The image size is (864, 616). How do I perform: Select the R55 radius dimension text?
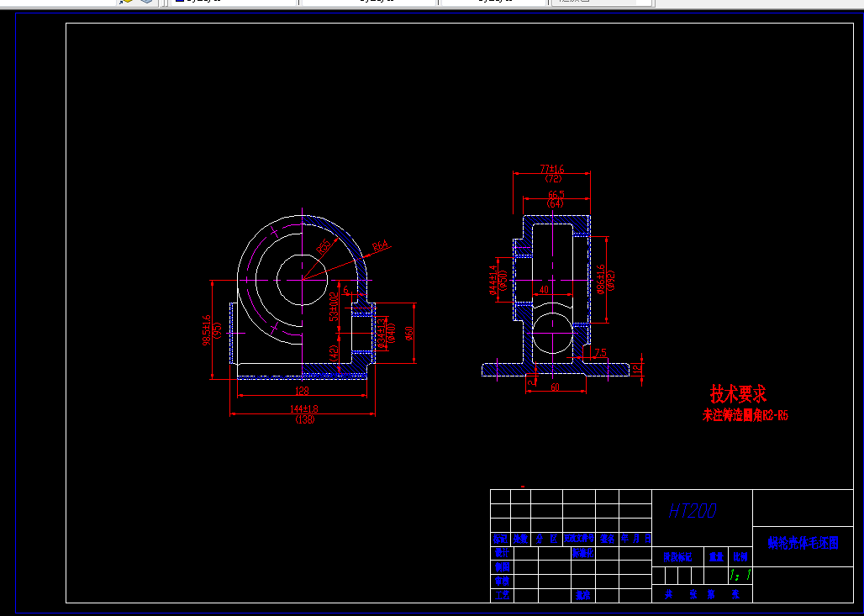(x=324, y=245)
